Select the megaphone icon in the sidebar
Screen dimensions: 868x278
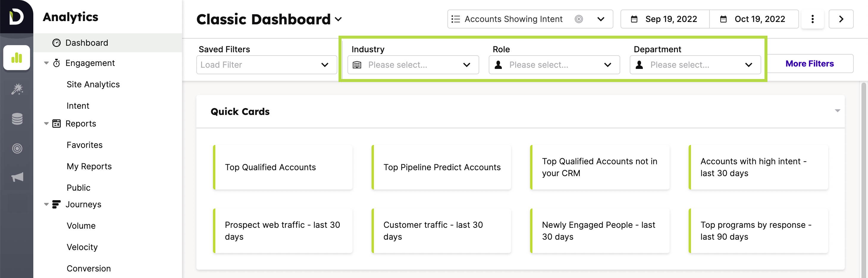[17, 177]
